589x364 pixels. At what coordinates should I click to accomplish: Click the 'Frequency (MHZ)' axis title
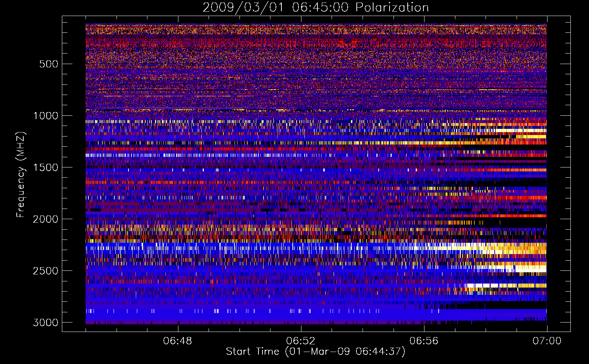pyautogui.click(x=21, y=174)
